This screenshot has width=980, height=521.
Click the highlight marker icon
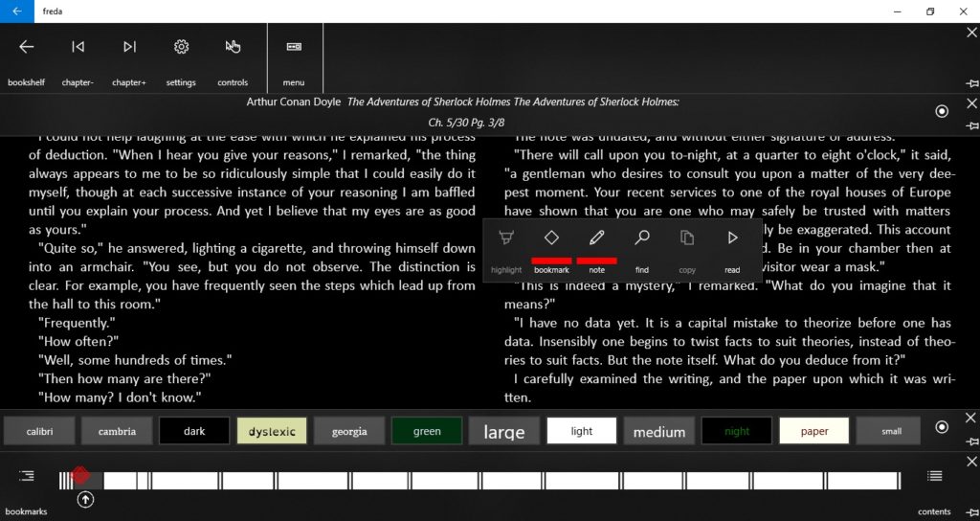(x=506, y=238)
